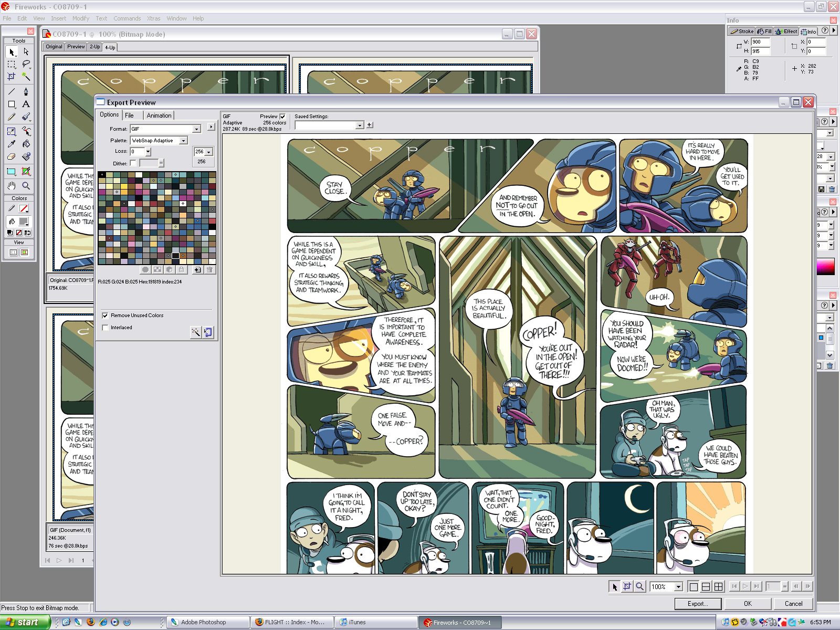Viewport: 840px width, 630px height.
Task: Enable the Interlaced checkbox
Action: 105,328
